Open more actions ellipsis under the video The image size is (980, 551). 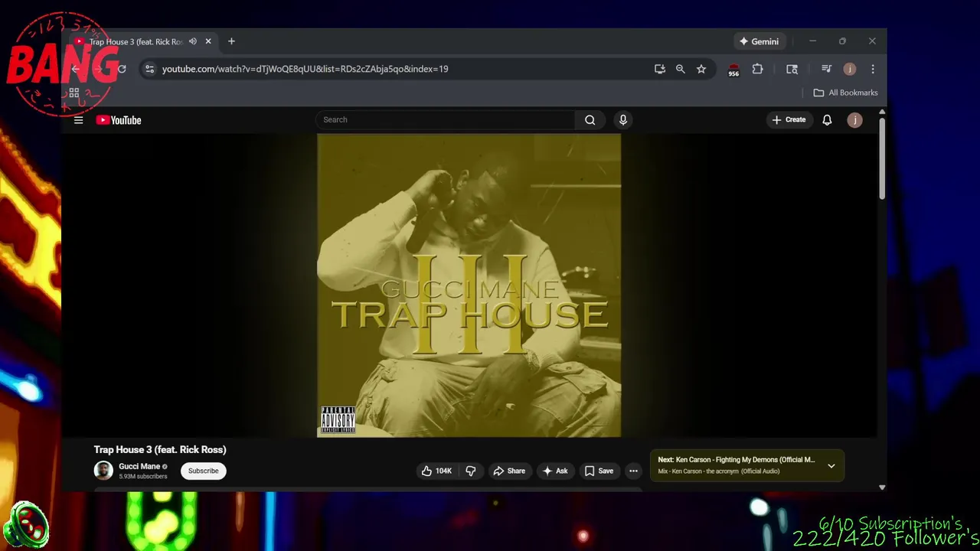click(x=633, y=471)
